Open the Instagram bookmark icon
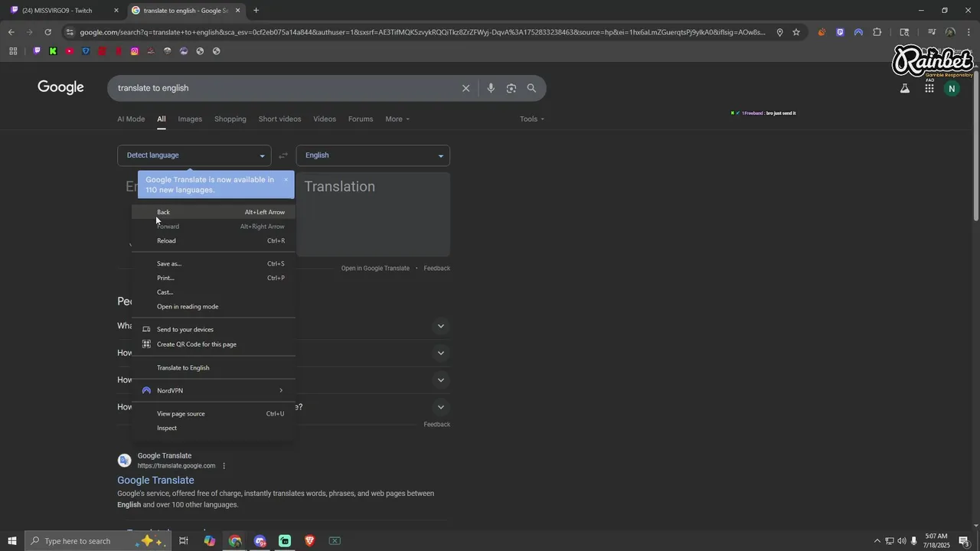The width and height of the screenshot is (980, 551). [x=135, y=51]
